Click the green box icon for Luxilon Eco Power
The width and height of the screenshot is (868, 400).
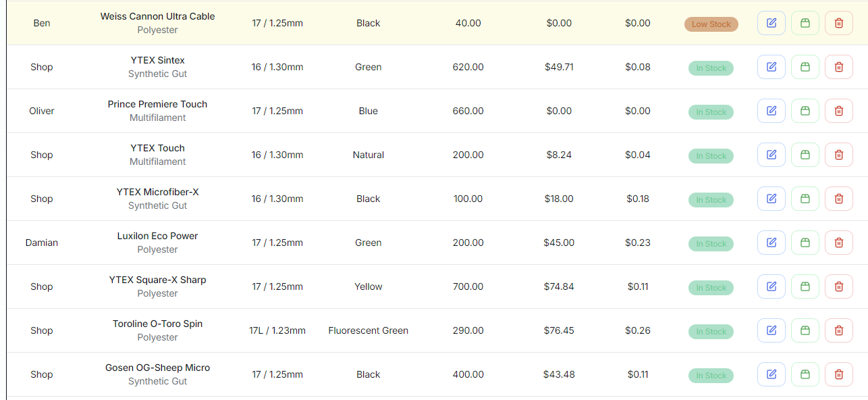pos(805,243)
